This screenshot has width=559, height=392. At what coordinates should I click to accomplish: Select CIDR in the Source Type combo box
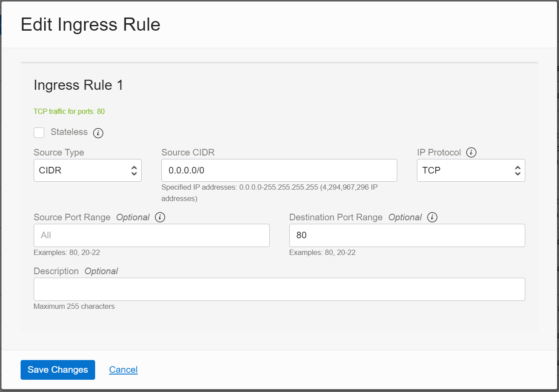87,170
